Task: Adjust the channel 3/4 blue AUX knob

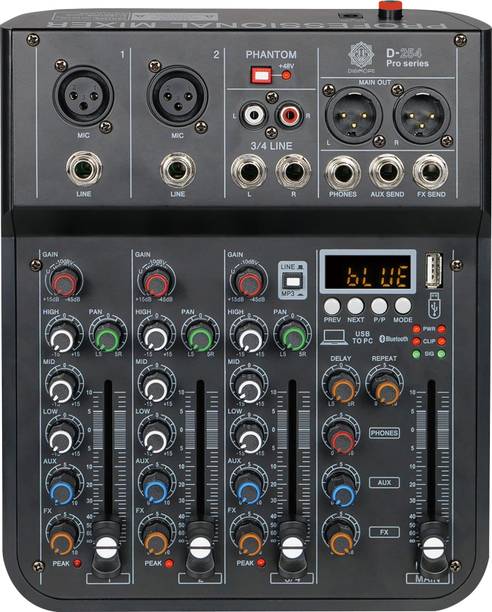Action: coord(248,489)
